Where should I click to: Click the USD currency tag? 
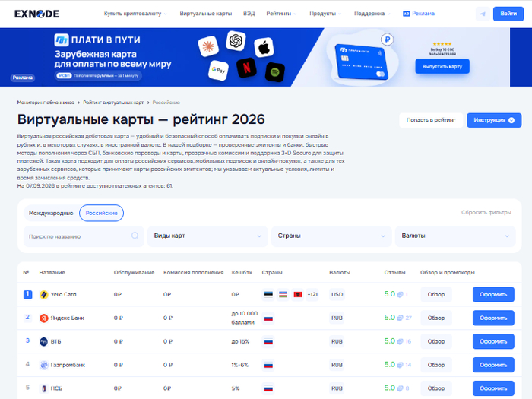click(337, 295)
